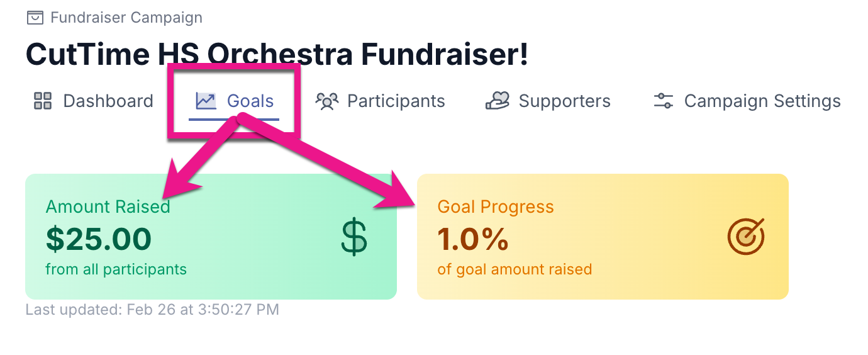Image resolution: width=868 pixels, height=355 pixels.
Task: Open the Campaign Settings tab
Action: pyautogui.click(x=762, y=101)
